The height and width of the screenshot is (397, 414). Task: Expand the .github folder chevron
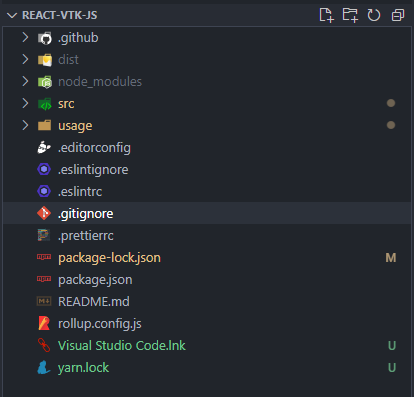25,37
